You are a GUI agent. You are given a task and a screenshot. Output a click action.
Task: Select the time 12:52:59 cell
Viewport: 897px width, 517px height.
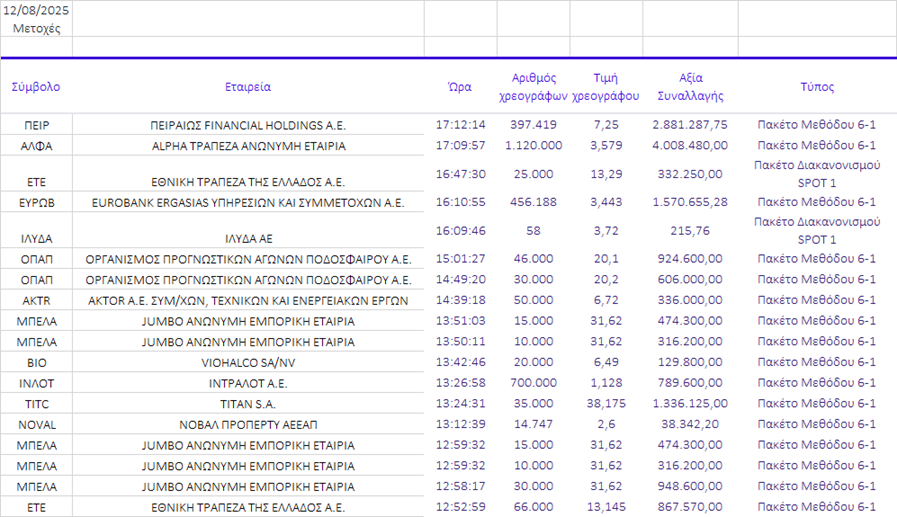pyautogui.click(x=461, y=506)
